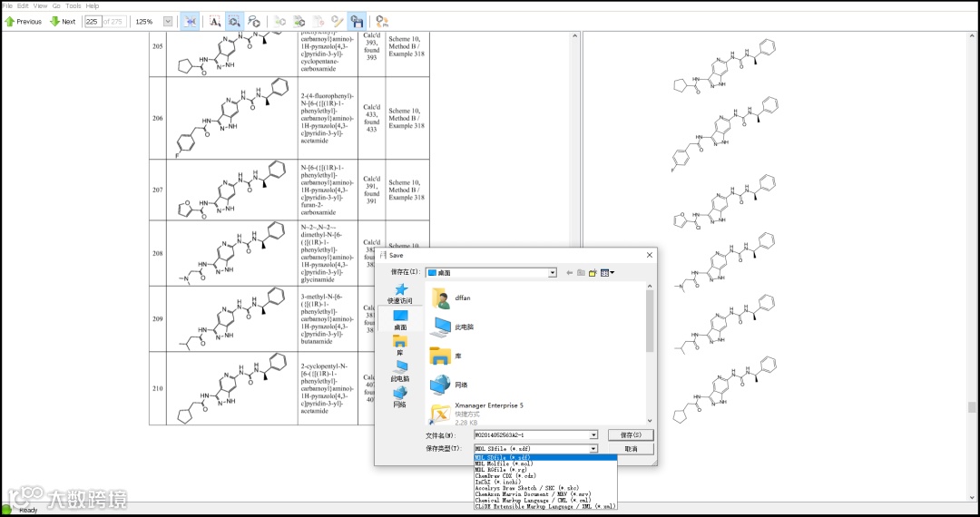This screenshot has width=980, height=517.
Task: Click the file name field WO2014052563A2-1
Action: click(530, 434)
